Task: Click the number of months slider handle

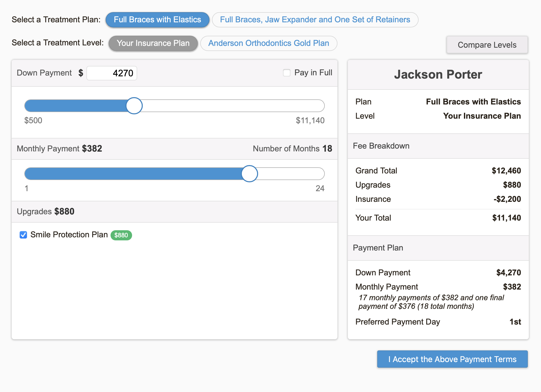Action: pos(249,174)
